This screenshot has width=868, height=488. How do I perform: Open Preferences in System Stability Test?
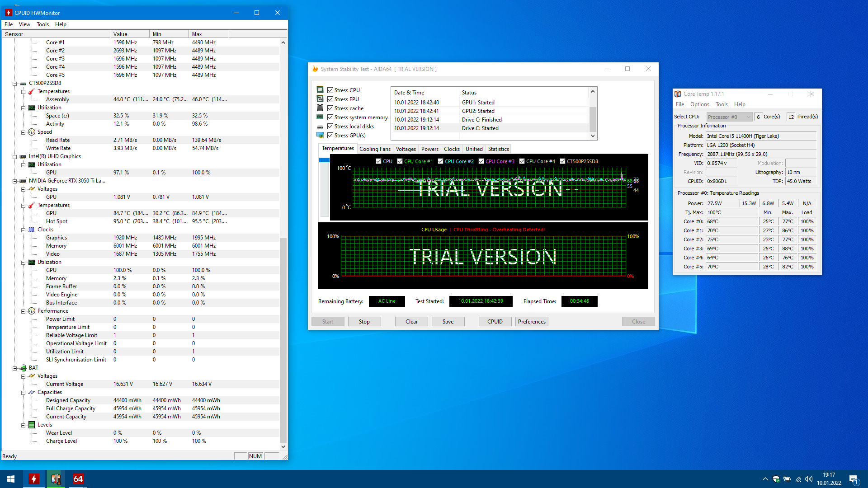532,322
